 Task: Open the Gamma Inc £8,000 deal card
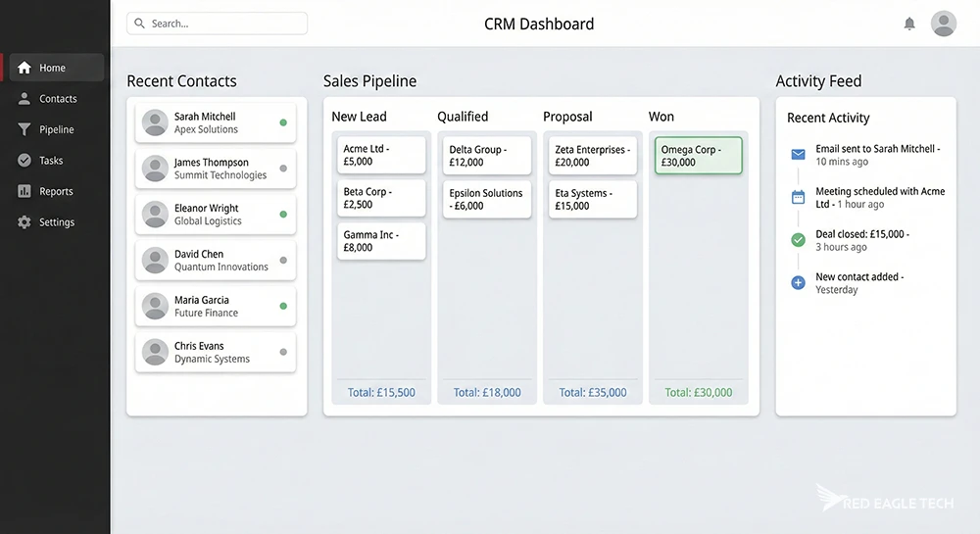(381, 241)
